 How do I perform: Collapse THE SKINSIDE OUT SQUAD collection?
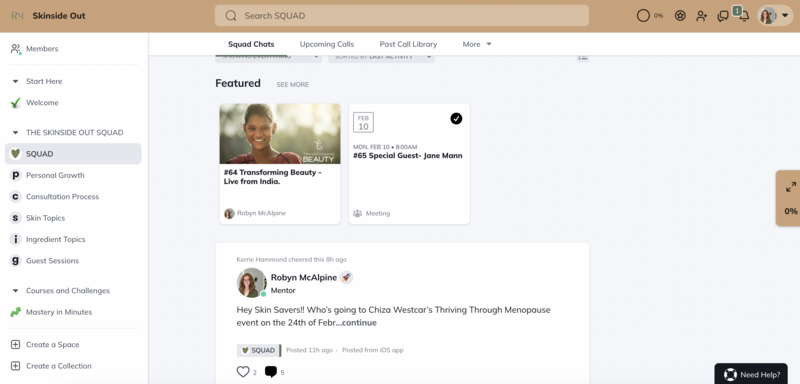pyautogui.click(x=15, y=133)
